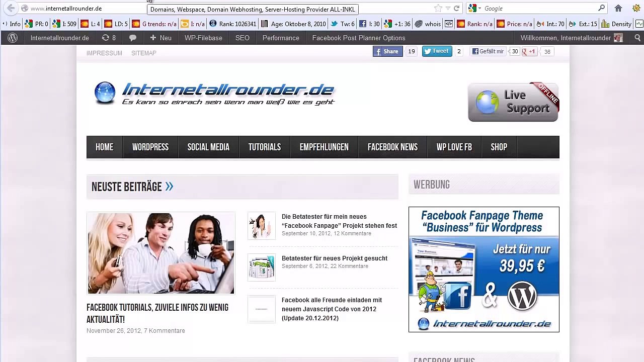The width and height of the screenshot is (644, 362).
Task: Open the browser home page icon
Action: coord(618,8)
